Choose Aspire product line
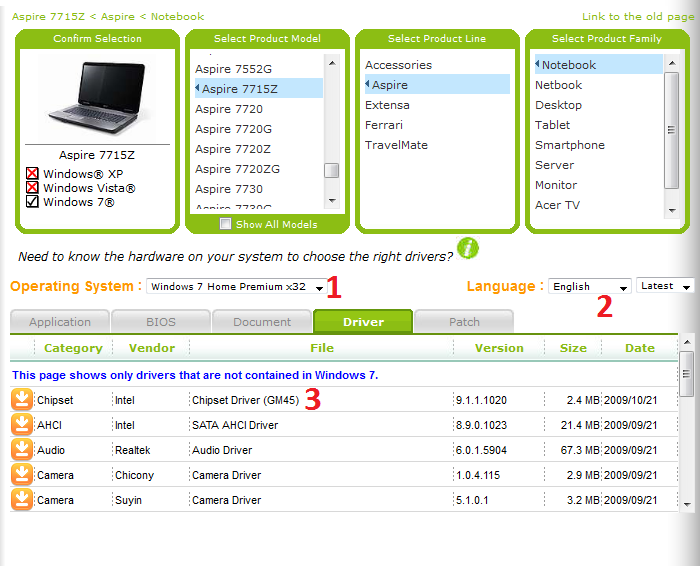Image resolution: width=700 pixels, height=566 pixels. click(437, 84)
